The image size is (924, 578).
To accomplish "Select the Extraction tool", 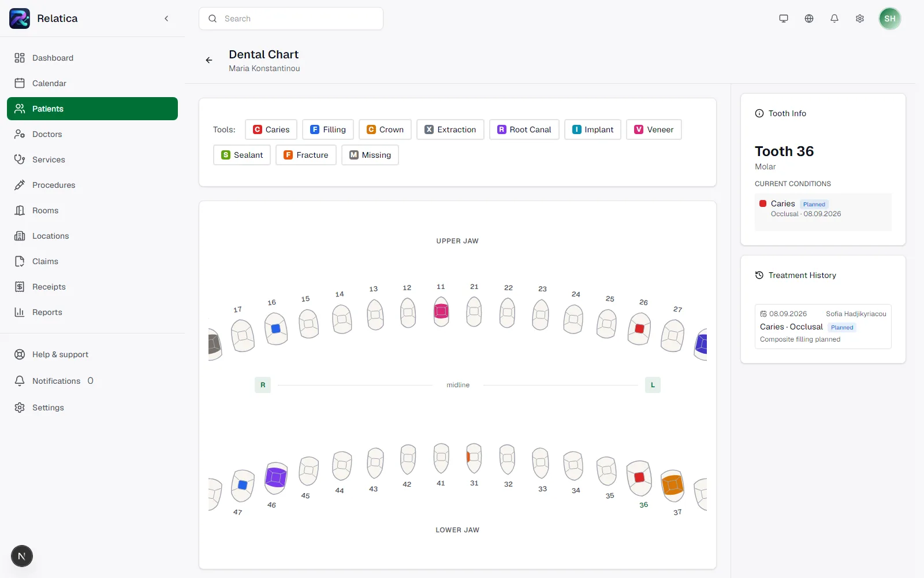I will click(x=450, y=129).
